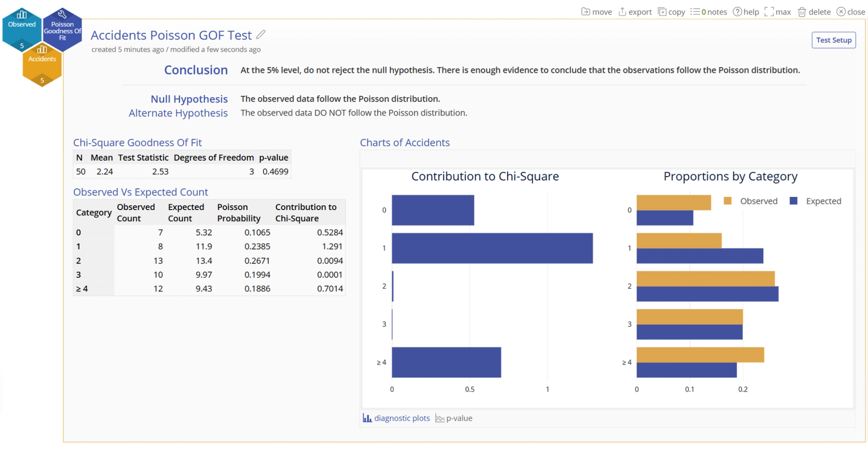Click the category 1 chi-square contribution bar
868x453 pixels.
click(492, 248)
